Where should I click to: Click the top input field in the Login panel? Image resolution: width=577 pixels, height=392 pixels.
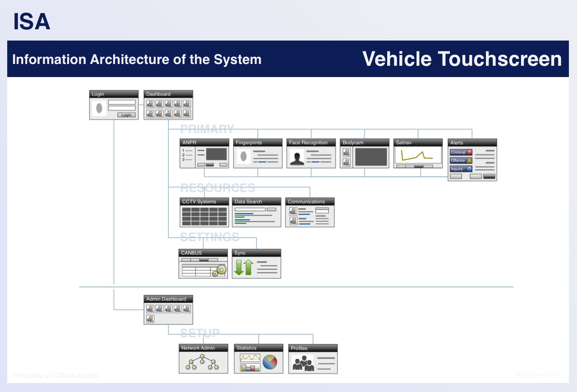click(122, 102)
